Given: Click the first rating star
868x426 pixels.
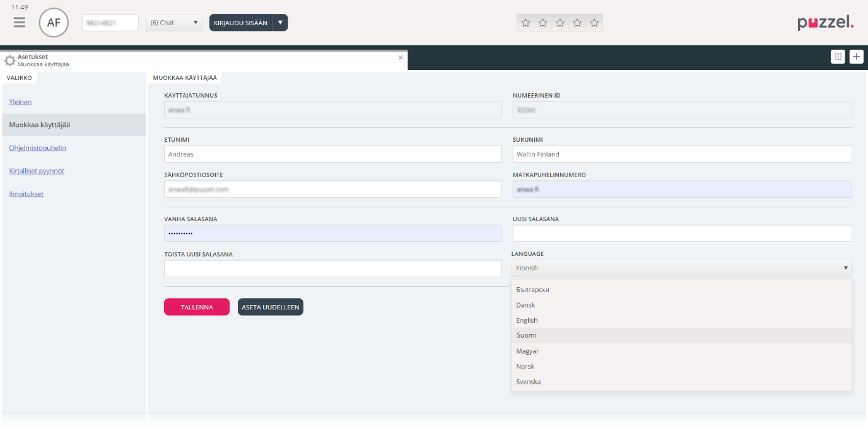Looking at the screenshot, I should click(x=525, y=23).
